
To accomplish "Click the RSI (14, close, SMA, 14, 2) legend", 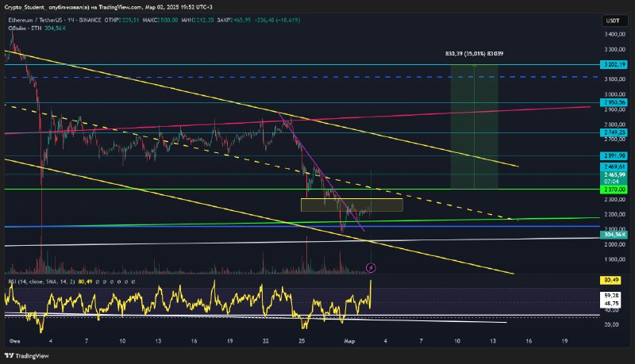I will click(x=41, y=282).
